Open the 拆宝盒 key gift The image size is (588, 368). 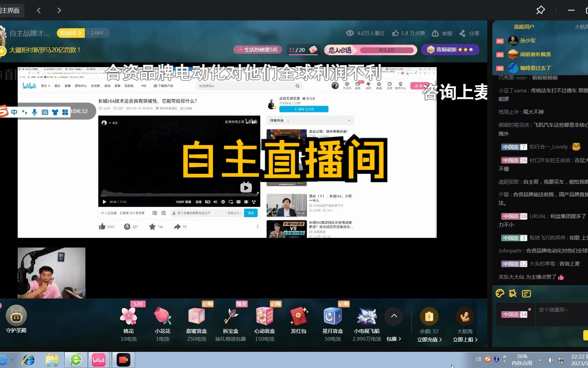point(231,316)
